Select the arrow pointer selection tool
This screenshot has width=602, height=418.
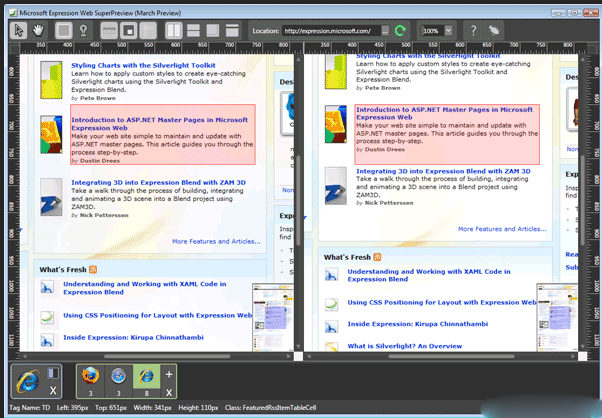coord(18,31)
